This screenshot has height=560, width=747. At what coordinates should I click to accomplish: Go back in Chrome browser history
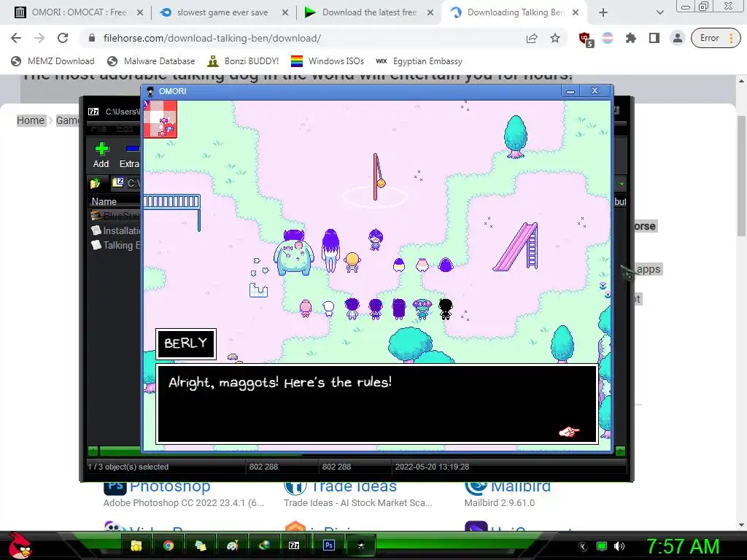pyautogui.click(x=16, y=38)
